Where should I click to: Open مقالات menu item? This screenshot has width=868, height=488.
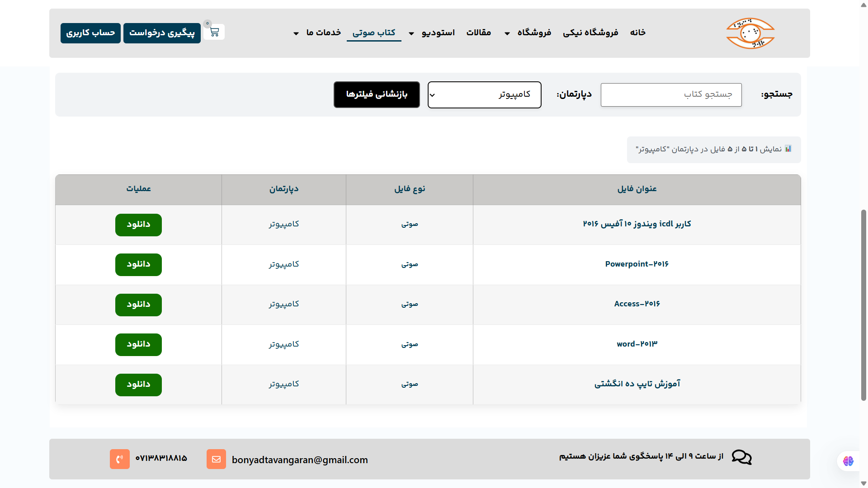pos(479,33)
